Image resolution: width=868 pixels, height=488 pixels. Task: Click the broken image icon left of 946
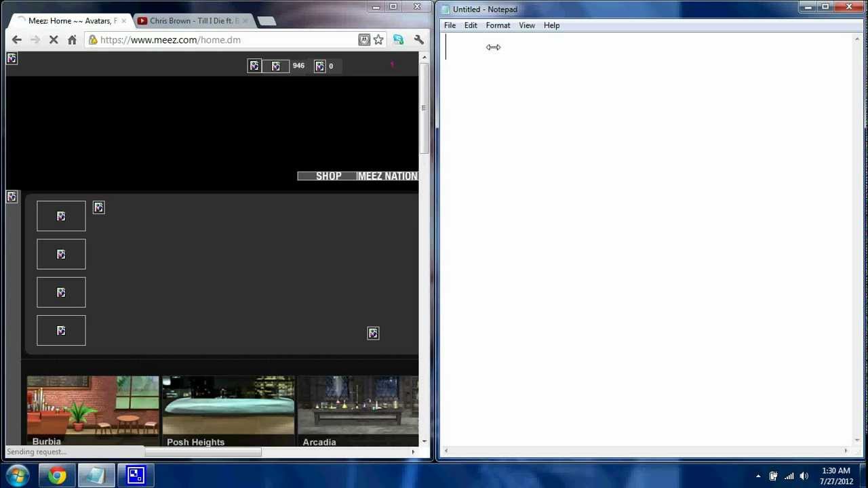click(x=275, y=66)
